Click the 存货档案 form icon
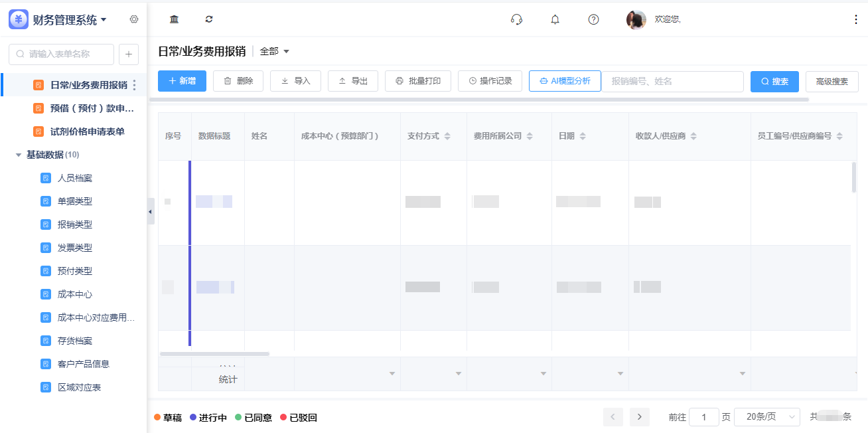 [x=46, y=341]
